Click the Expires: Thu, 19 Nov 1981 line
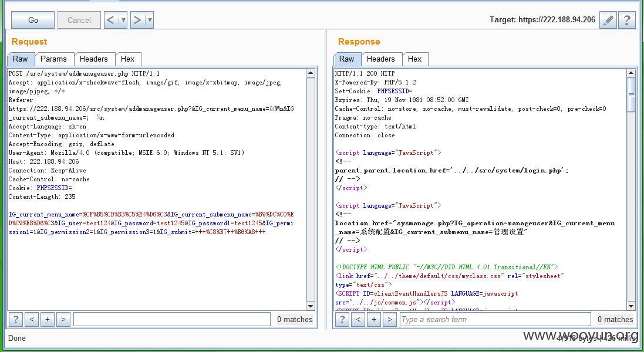This screenshot has height=352, width=644. coord(402,100)
